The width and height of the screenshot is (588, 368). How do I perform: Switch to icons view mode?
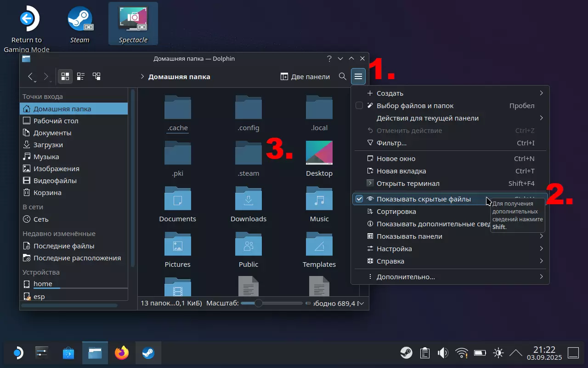[65, 76]
